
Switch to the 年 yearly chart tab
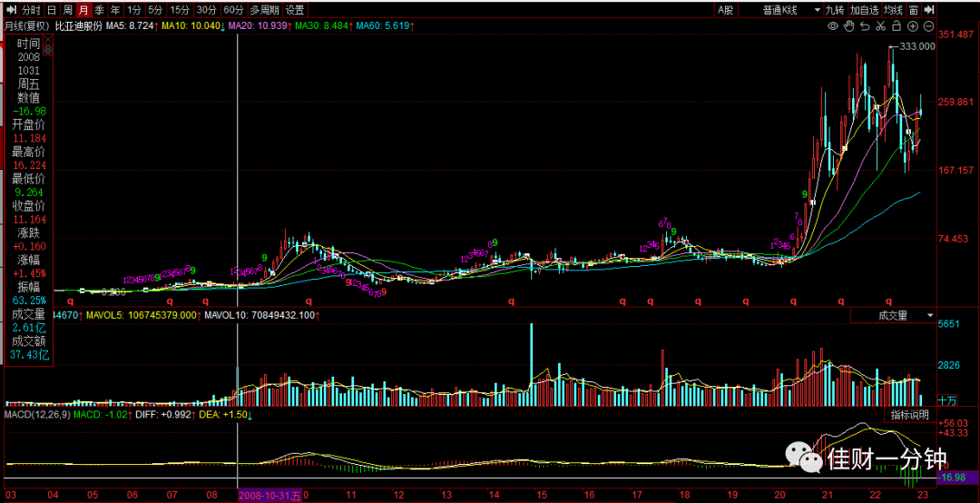114,10
